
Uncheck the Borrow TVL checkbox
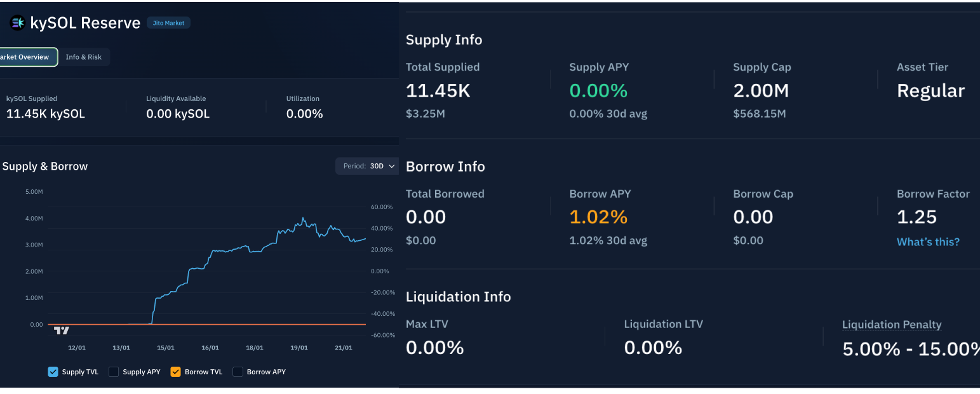pyautogui.click(x=176, y=372)
